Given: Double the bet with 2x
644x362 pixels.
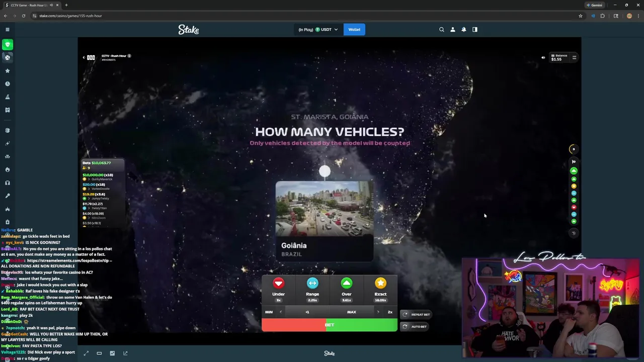Looking at the screenshot, I should [x=390, y=312].
